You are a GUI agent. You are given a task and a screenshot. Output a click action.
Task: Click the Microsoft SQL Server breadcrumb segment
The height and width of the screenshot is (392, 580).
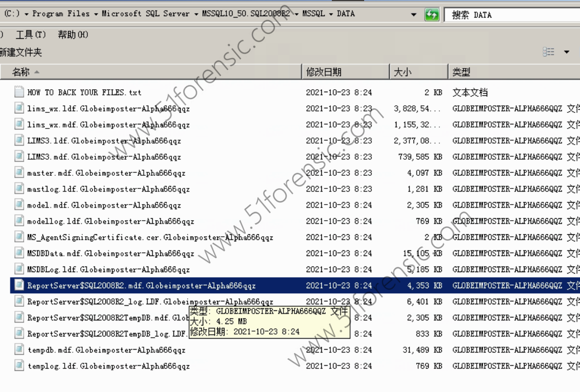145,14
